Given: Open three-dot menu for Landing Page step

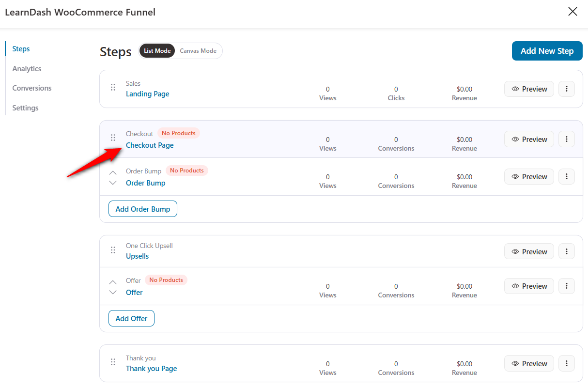Looking at the screenshot, I should 567,89.
